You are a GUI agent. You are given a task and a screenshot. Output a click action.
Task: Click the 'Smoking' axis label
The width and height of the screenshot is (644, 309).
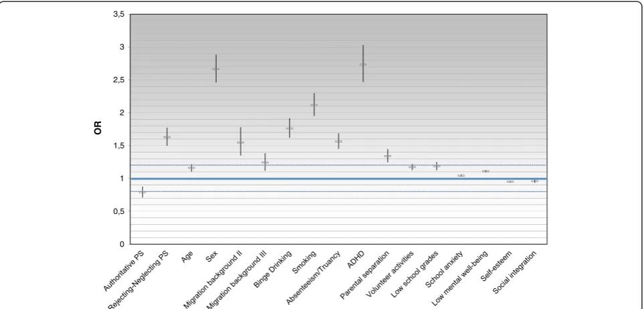(305, 262)
